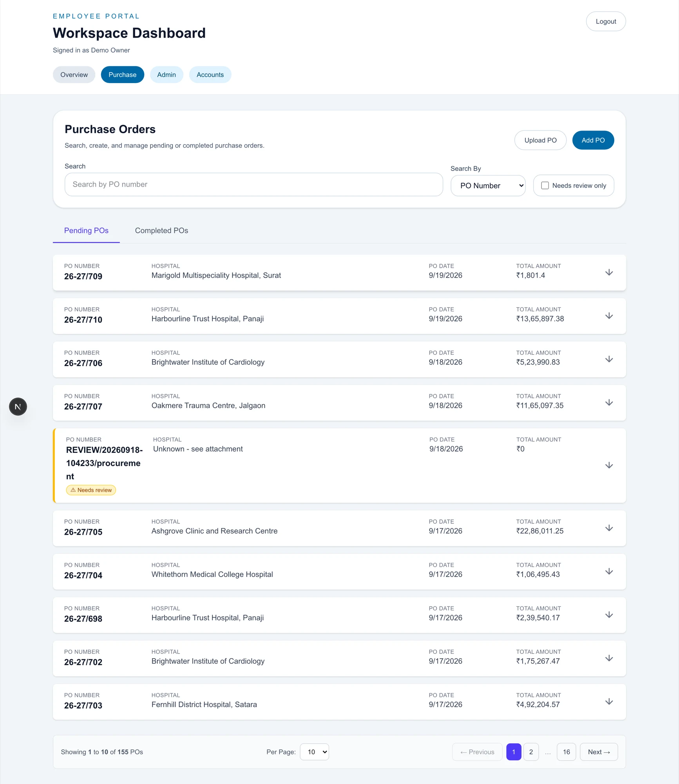The width and height of the screenshot is (679, 784).
Task: Click the Upload PO button
Action: [x=540, y=140]
